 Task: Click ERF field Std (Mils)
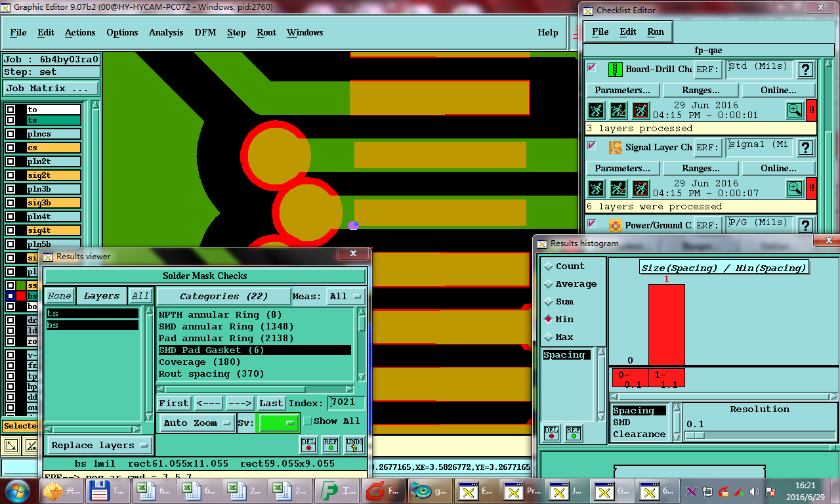[759, 69]
